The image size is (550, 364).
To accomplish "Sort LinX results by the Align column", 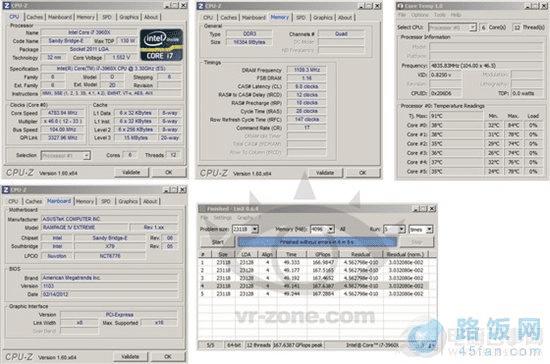I will 267,254.
